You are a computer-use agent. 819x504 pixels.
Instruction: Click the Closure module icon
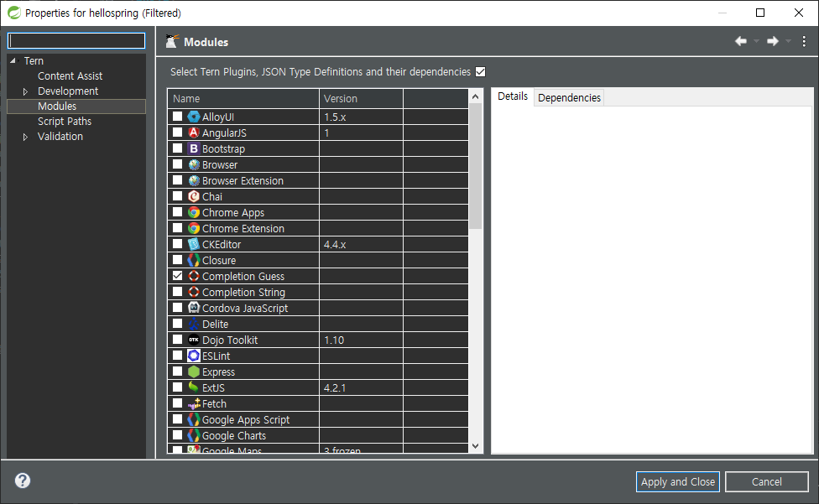194,260
